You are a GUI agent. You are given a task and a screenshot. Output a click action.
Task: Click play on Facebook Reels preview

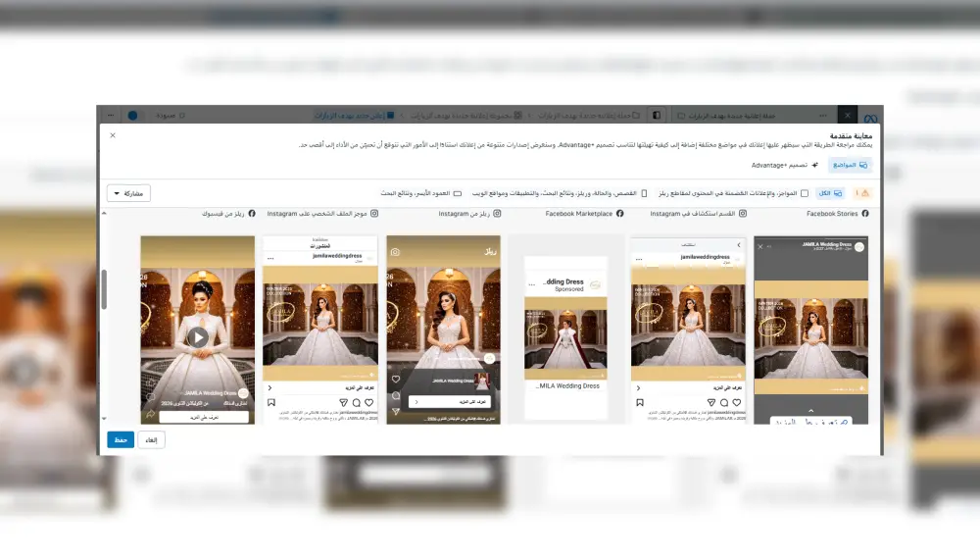[x=198, y=337]
